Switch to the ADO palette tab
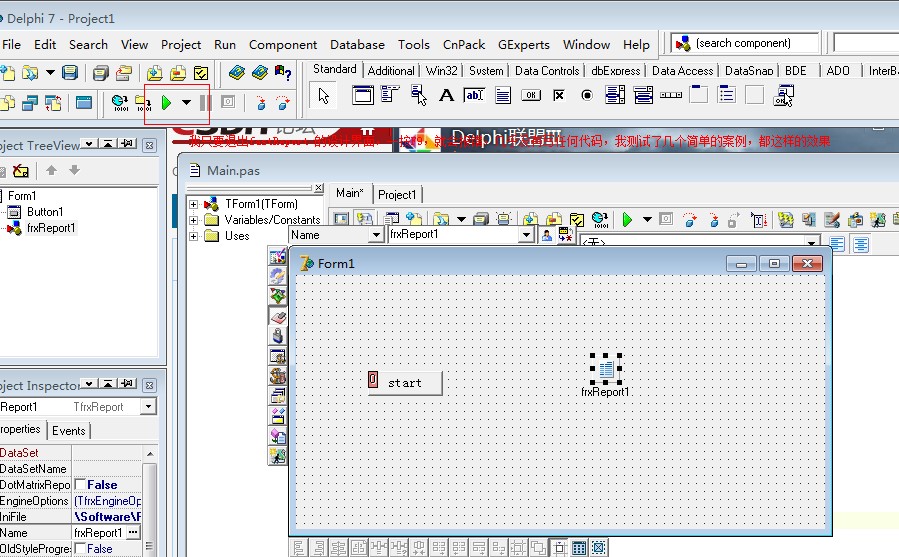The height and width of the screenshot is (557, 899). (838, 71)
